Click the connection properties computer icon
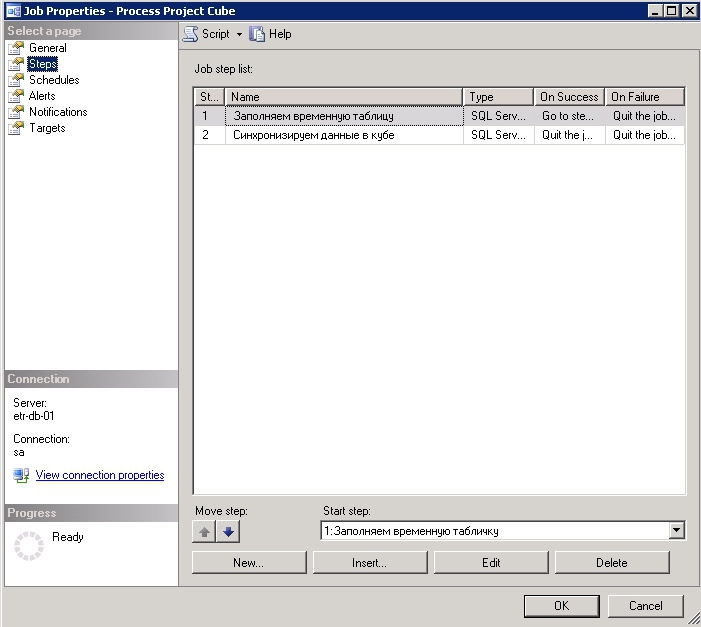The height and width of the screenshot is (627, 701). (x=21, y=475)
